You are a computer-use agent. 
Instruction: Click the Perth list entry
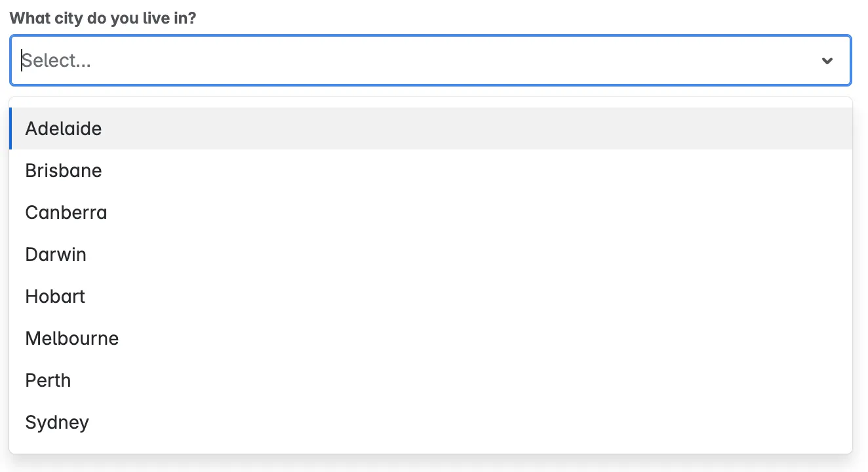click(48, 380)
